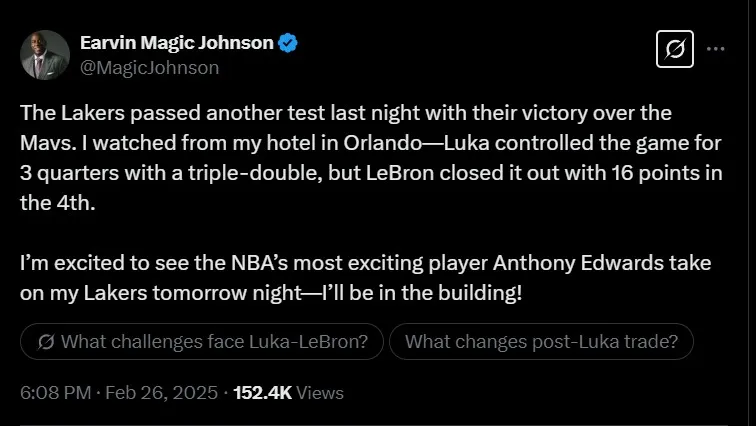Screen dimensions: 756x426
Task: Click the @MagicJohnson handle
Action: (x=149, y=67)
